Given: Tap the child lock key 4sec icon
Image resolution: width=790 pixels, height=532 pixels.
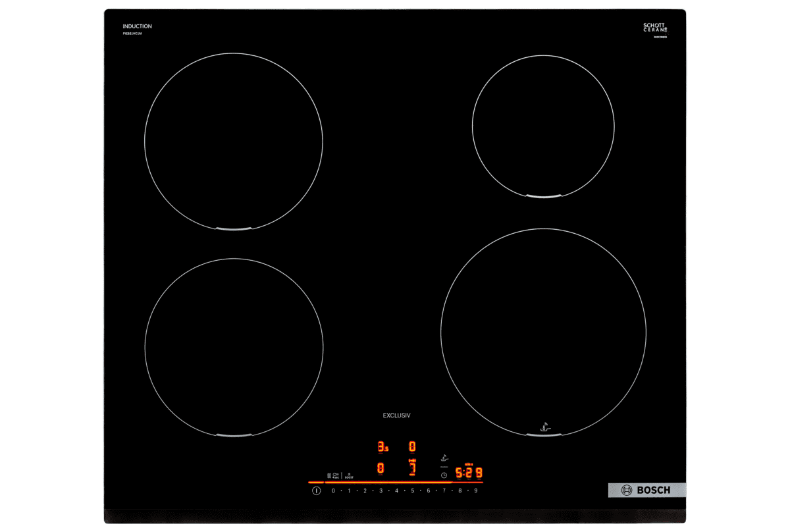Looking at the screenshot, I should [x=336, y=475].
